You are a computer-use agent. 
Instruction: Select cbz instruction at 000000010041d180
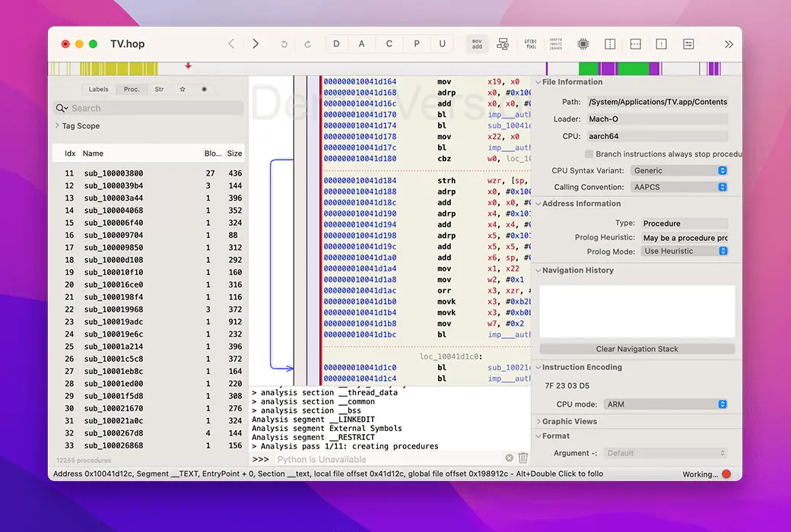tap(426, 159)
